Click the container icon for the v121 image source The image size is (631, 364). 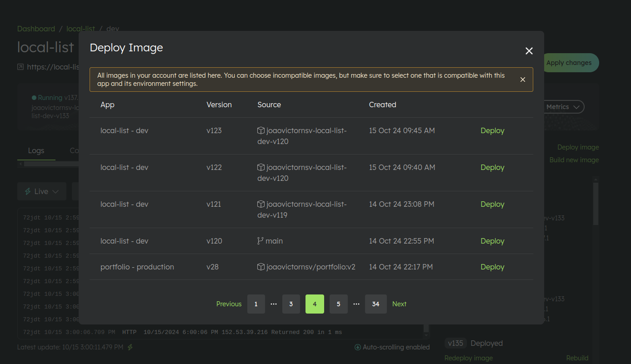(260, 204)
